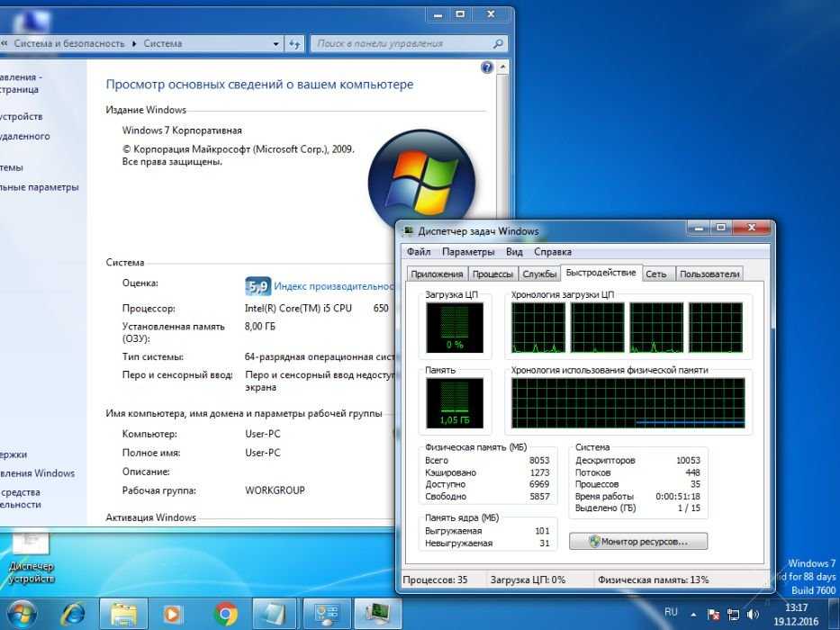Show hidden tray icons arrow
Viewport: 840px width, 630px height.
(x=693, y=615)
